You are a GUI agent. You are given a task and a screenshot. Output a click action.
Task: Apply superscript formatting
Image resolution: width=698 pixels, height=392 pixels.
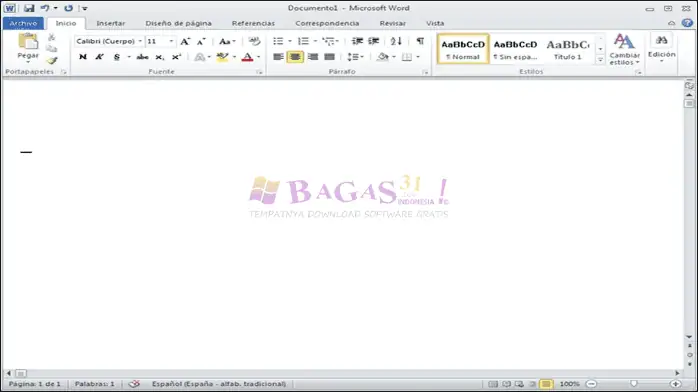click(176, 57)
